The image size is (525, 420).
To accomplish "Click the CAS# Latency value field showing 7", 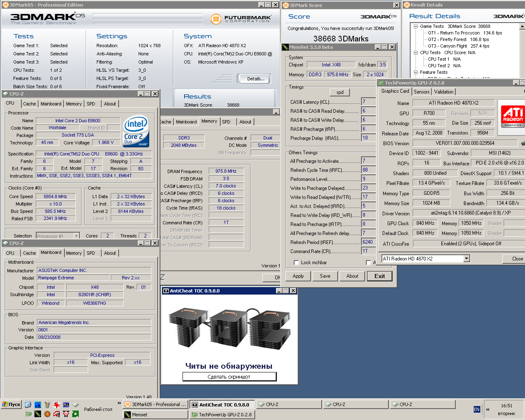I will 368,102.
